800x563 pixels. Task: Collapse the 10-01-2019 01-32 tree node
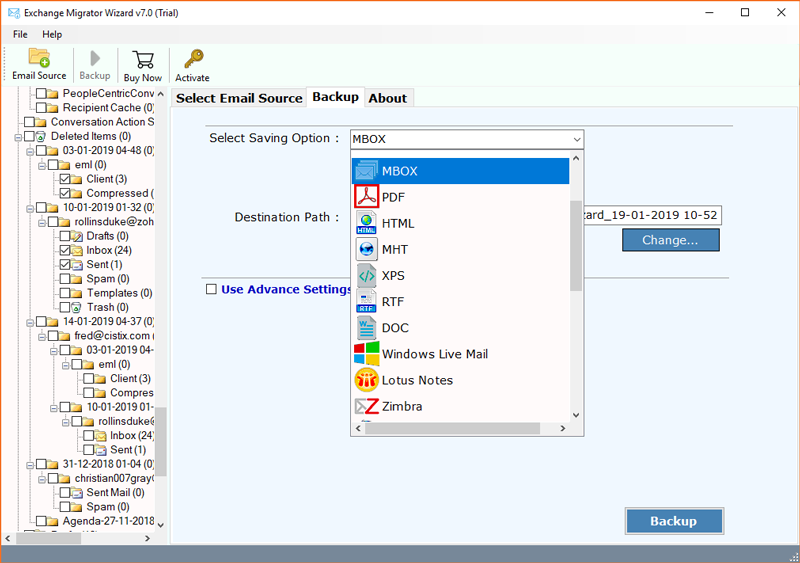30,209
